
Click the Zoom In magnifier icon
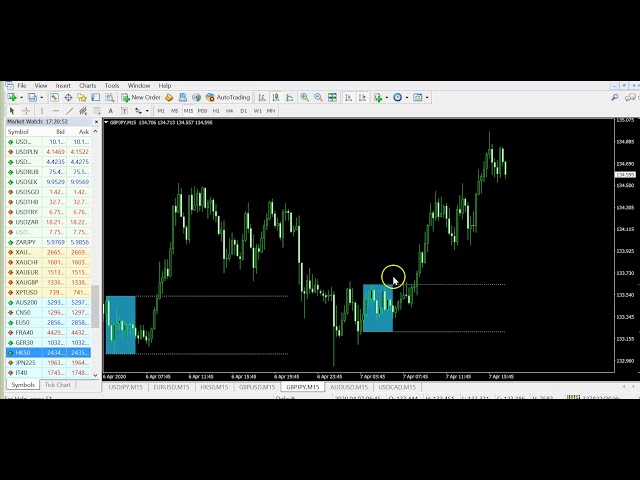click(305, 98)
